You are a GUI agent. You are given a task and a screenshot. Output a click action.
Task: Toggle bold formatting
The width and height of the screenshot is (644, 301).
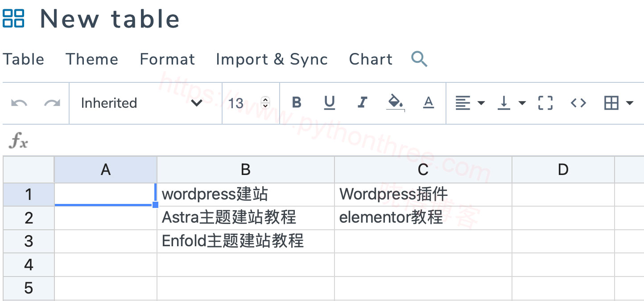[x=297, y=103]
